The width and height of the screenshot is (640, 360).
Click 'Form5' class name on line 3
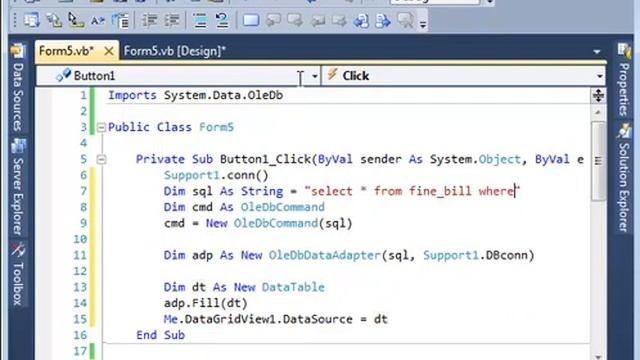tap(216, 127)
